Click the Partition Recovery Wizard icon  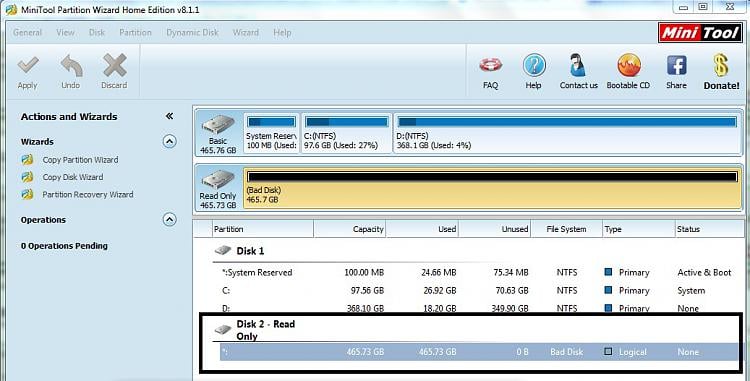click(x=27, y=194)
